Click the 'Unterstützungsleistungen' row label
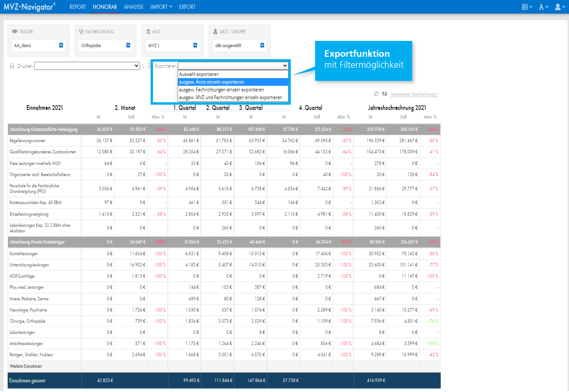Screen dimensions: 569x392 (x=29, y=265)
